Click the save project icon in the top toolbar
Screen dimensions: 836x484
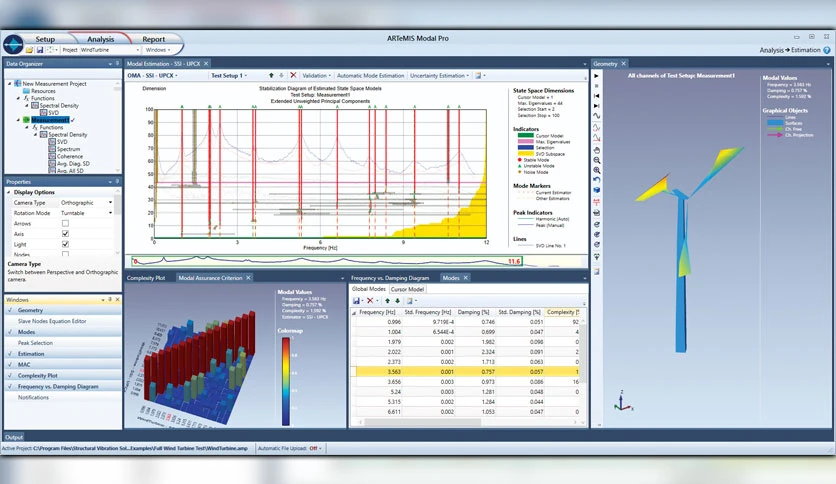click(x=39, y=50)
